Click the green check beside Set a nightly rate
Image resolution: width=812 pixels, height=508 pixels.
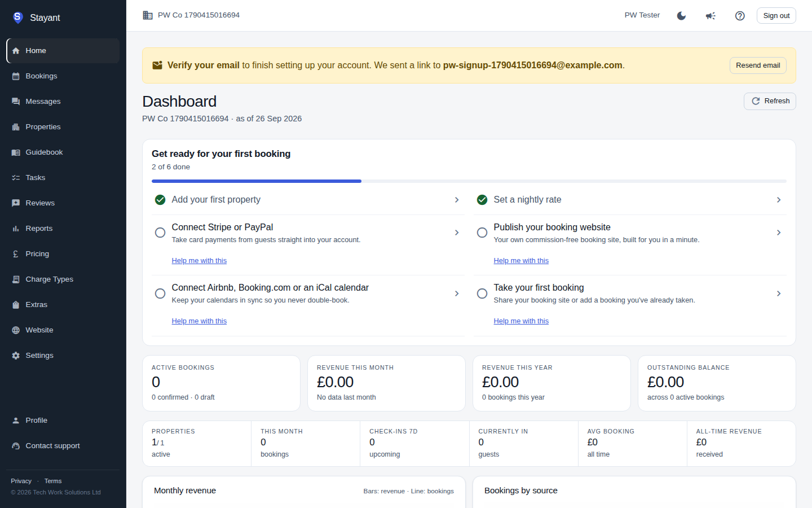pos(482,200)
